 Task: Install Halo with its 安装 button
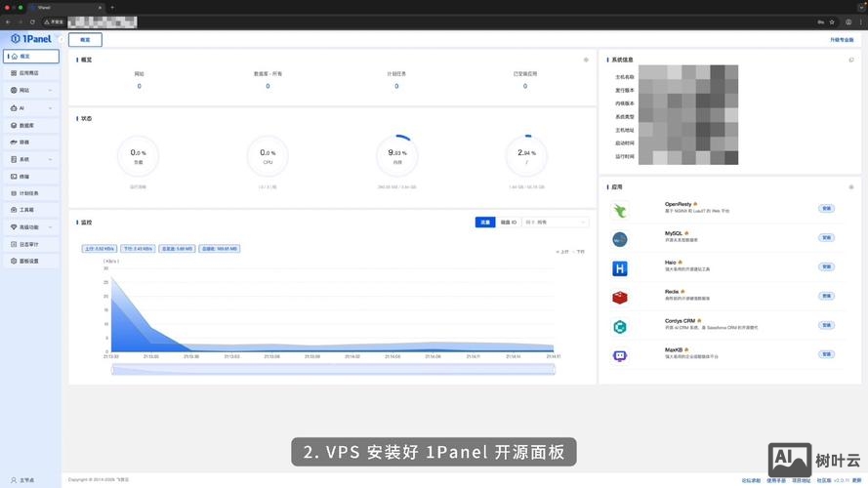[x=826, y=266]
